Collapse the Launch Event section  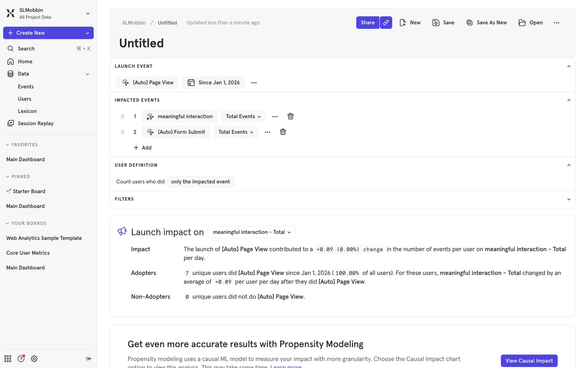click(x=569, y=66)
